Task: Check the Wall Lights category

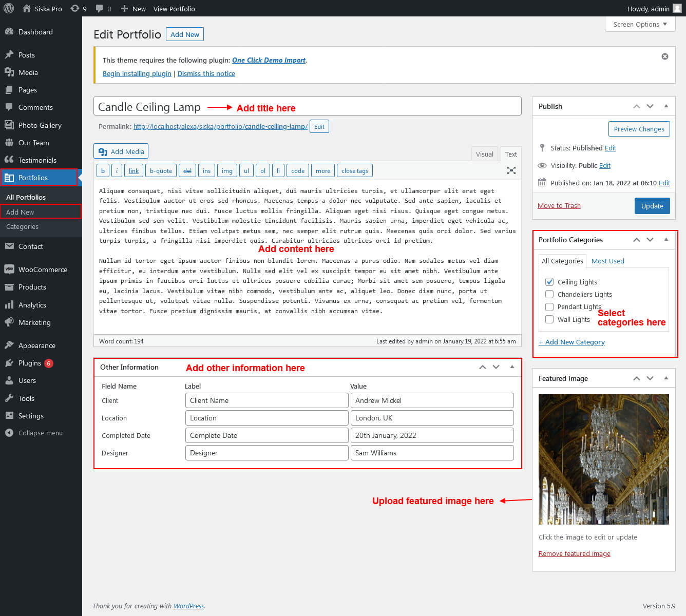Action: pos(549,319)
